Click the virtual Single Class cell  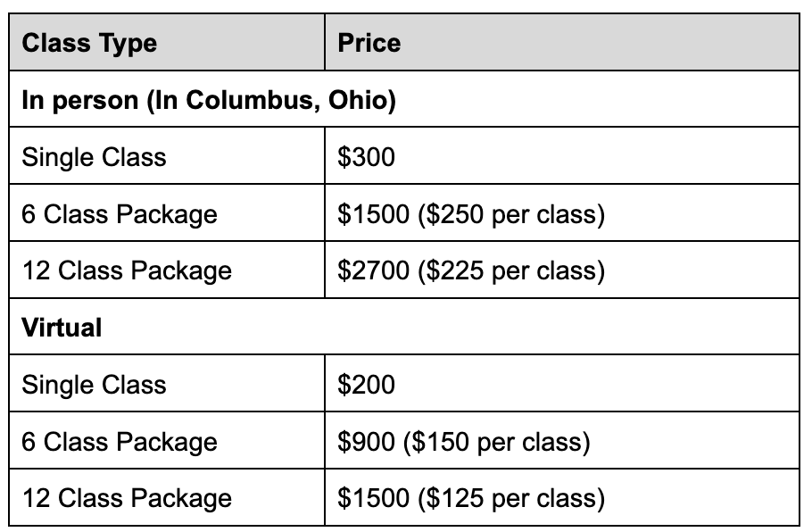[167, 384]
